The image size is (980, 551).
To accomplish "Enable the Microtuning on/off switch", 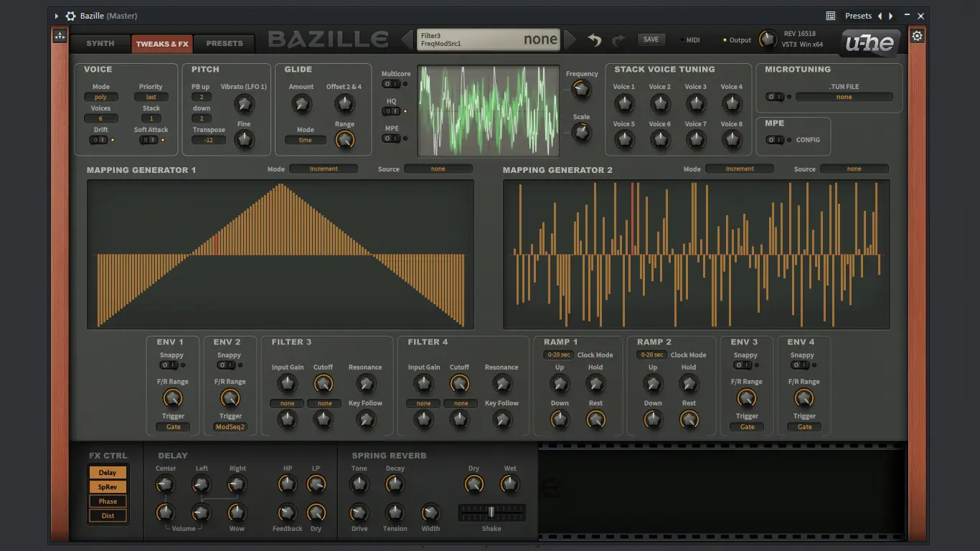I will click(776, 97).
